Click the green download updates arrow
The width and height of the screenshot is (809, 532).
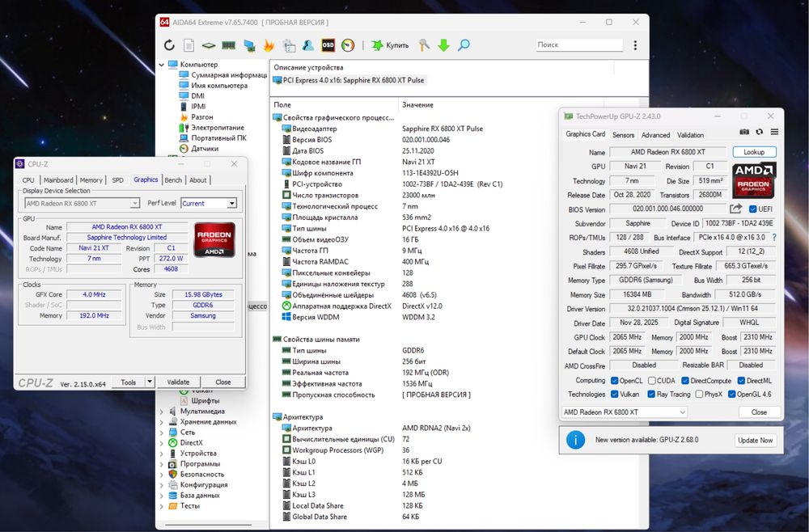point(443,45)
